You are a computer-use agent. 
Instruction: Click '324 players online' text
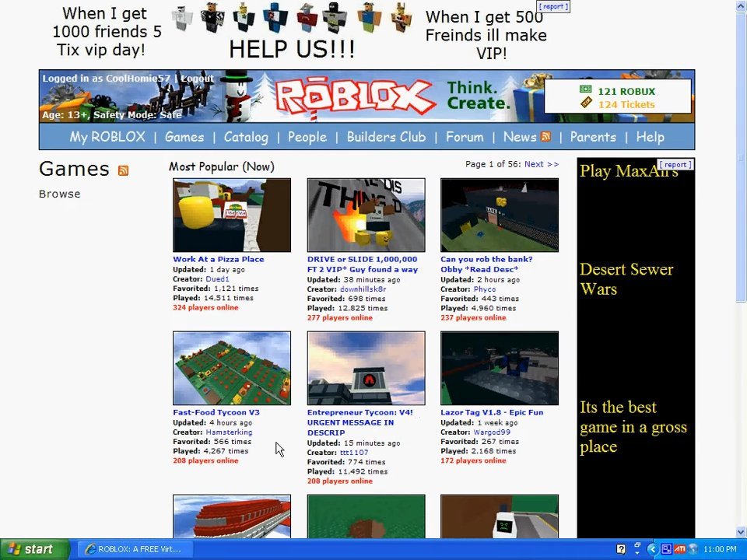pos(205,308)
